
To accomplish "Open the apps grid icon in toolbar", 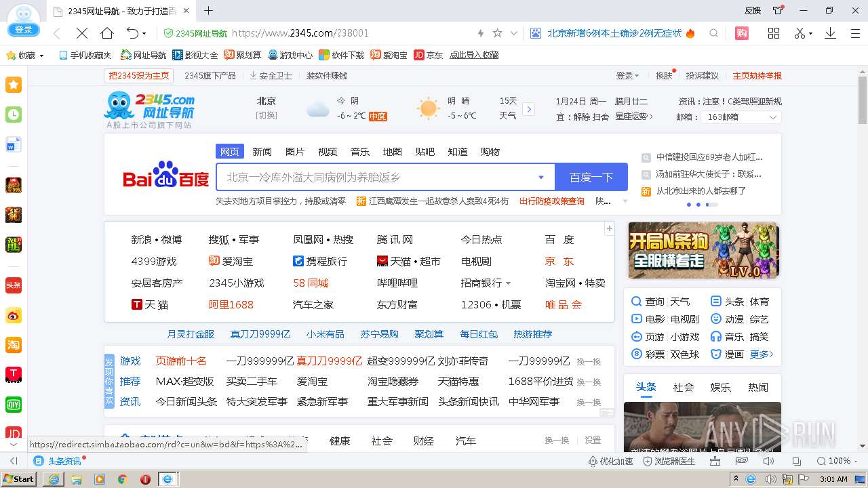I will [774, 33].
